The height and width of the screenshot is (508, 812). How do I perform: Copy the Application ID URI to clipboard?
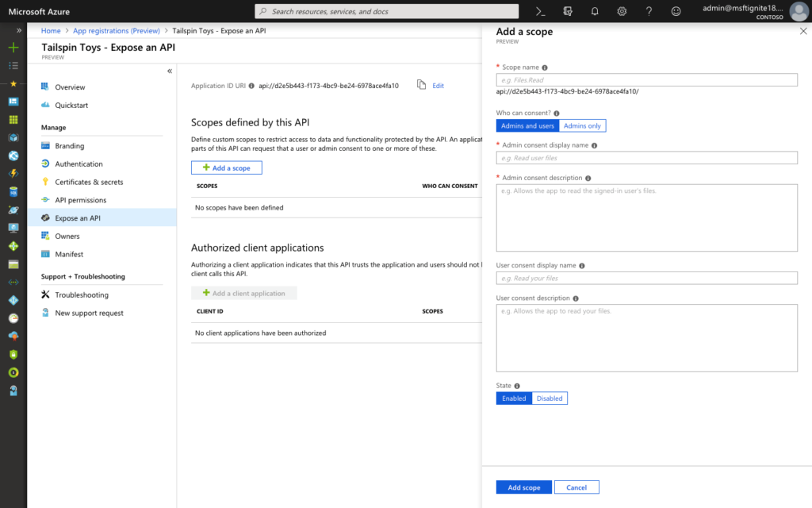[421, 85]
